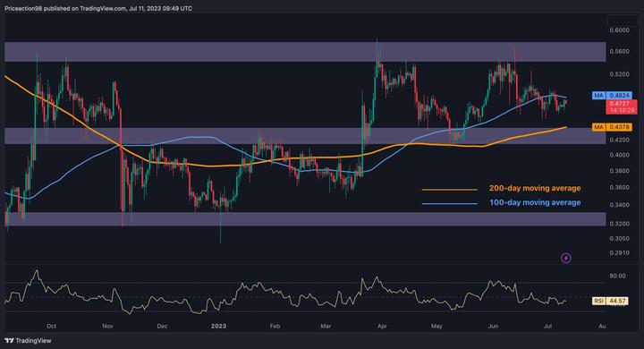Click the blue legend line sample
The height and width of the screenshot is (349, 644).
[x=450, y=203]
